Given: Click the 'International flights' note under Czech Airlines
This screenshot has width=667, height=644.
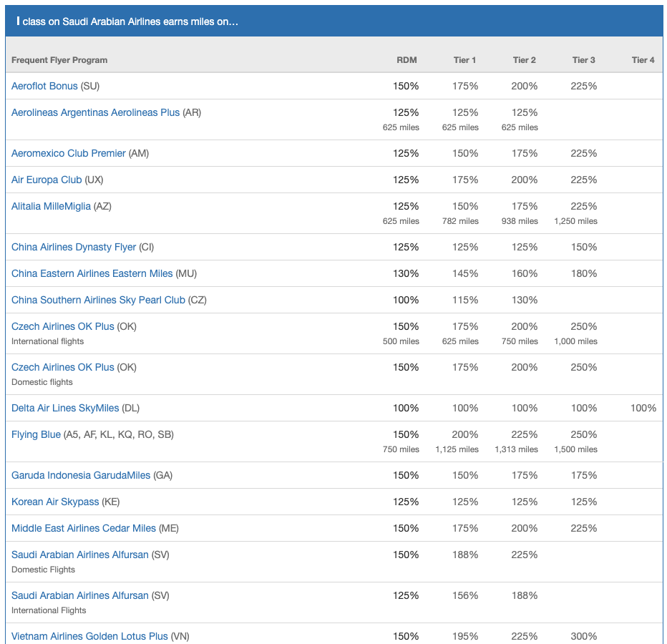Looking at the screenshot, I should tap(48, 341).
